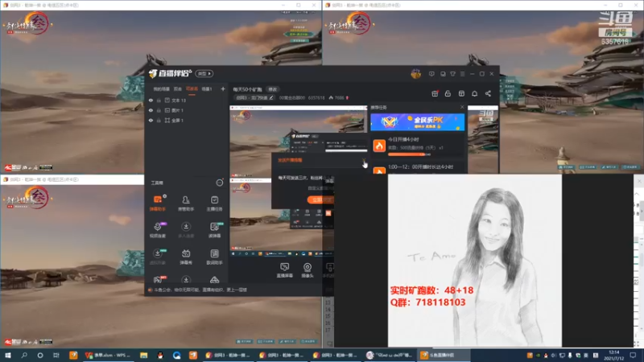Select the 全屏 1 layer row

pos(187,120)
